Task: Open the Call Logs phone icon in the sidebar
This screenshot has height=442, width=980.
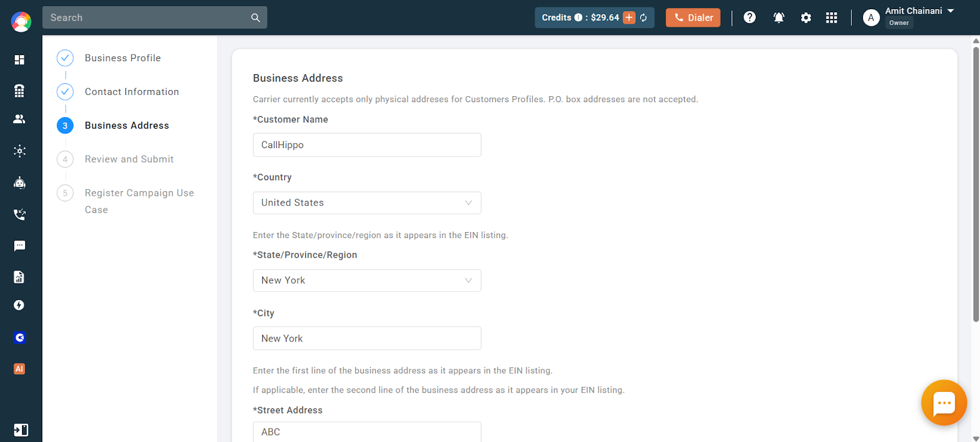Action: click(20, 214)
